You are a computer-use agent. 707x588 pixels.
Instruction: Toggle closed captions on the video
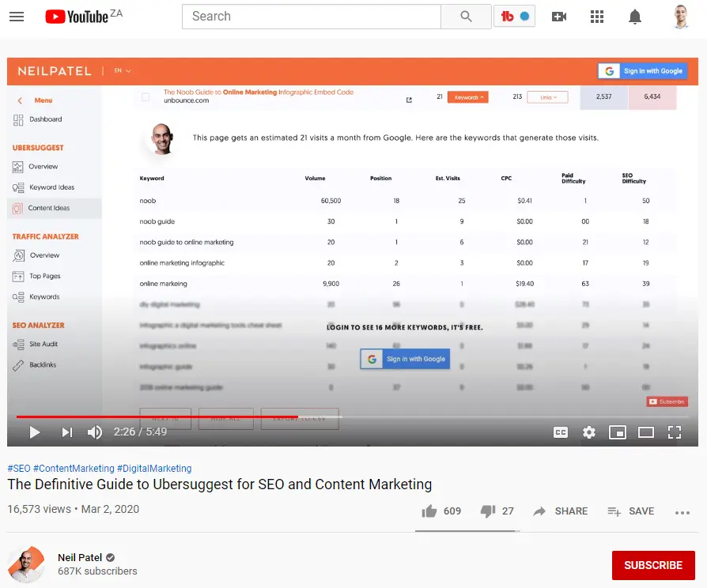(561, 432)
